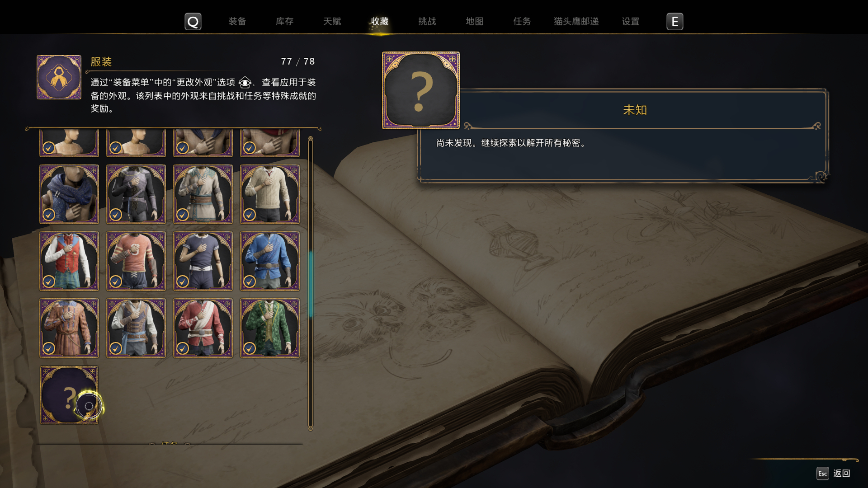
Task: Click the Q previous-tab key icon
Action: tap(193, 22)
